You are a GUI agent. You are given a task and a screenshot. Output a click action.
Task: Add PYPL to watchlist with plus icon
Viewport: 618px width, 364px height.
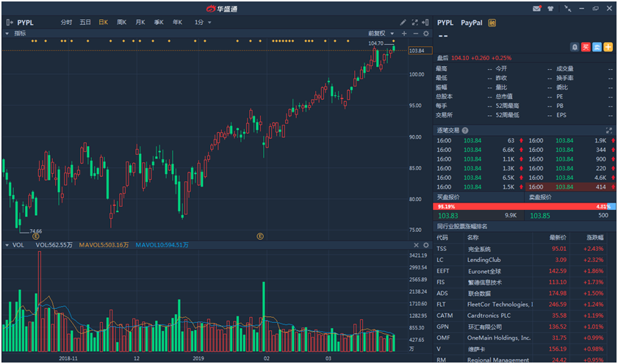coord(608,47)
